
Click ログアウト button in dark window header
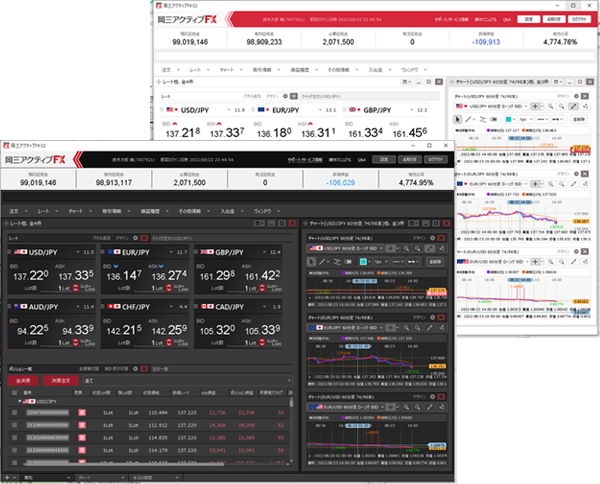[x=435, y=160]
